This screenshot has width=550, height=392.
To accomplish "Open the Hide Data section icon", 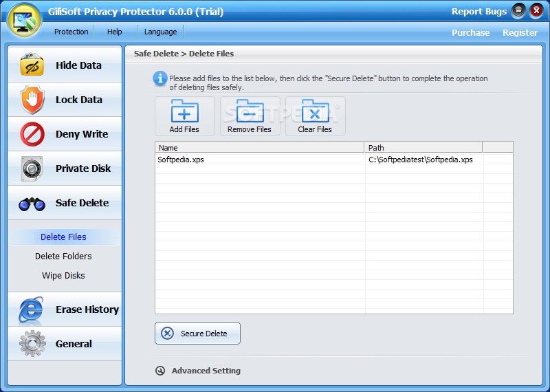I will pos(32,64).
